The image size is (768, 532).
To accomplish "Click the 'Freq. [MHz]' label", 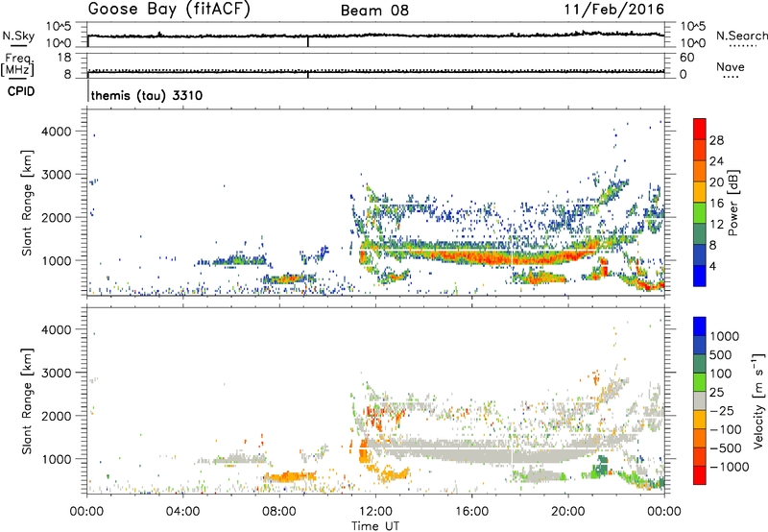I will point(17,65).
